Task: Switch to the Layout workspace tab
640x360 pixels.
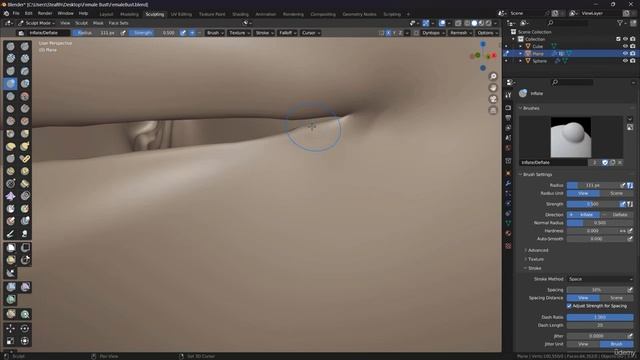Action: click(x=106, y=14)
